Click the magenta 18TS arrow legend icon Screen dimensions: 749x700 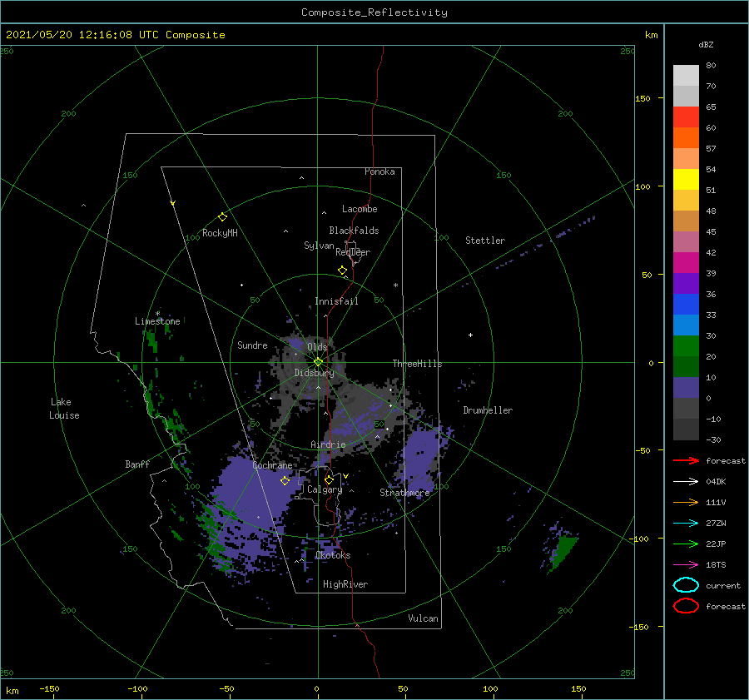coord(686,565)
